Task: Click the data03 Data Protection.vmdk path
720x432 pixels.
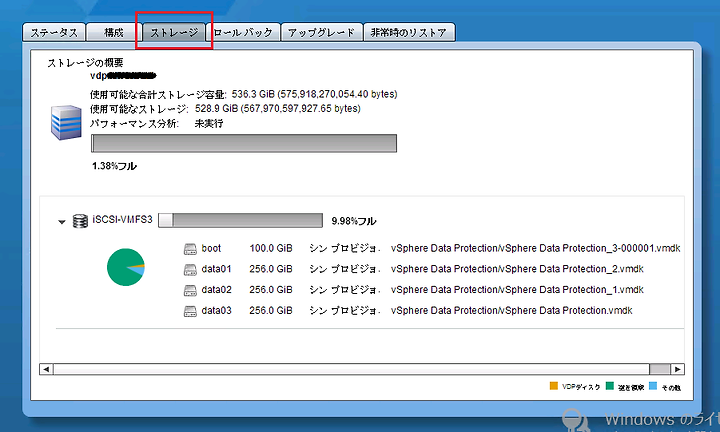Action: point(512,311)
